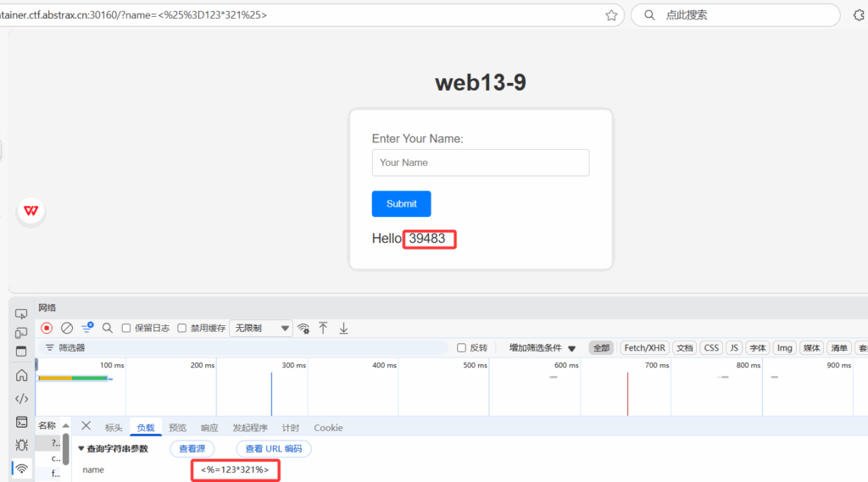
Task: Click the record network log icon
Action: coord(47,328)
